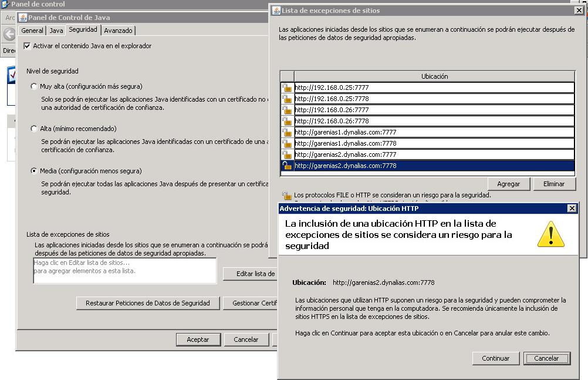Click the site exceptions list box in Seguridad tab
Viewport: 588px width, 380px height.
(125, 271)
